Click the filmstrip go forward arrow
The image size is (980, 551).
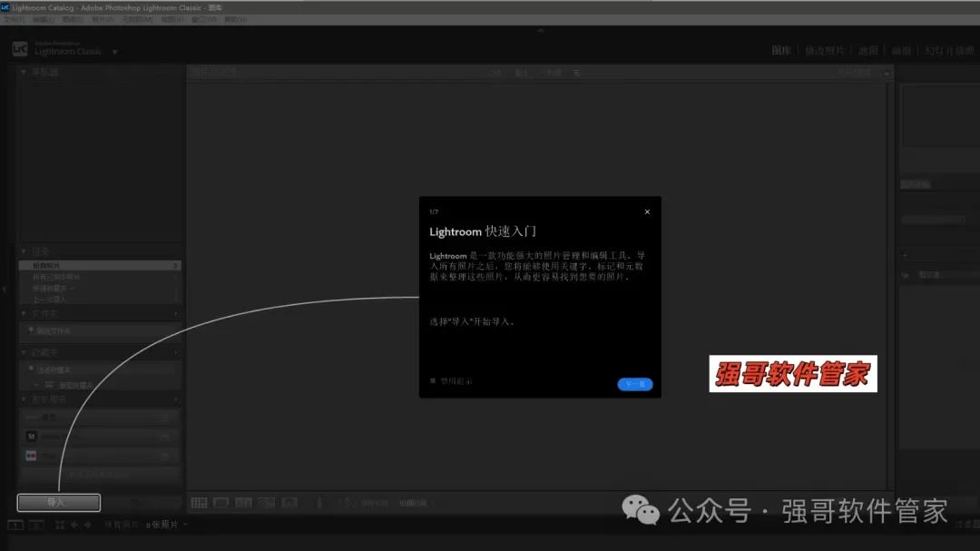[x=87, y=525]
